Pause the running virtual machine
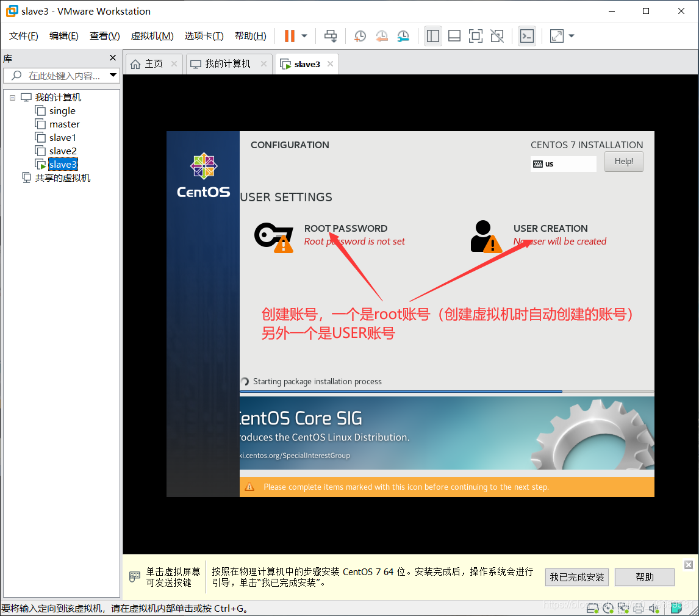Viewport: 699px width, 616px height. [289, 36]
